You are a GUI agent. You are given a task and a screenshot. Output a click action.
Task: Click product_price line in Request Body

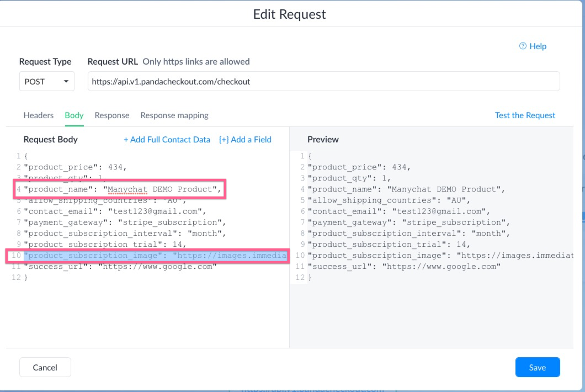tap(76, 167)
